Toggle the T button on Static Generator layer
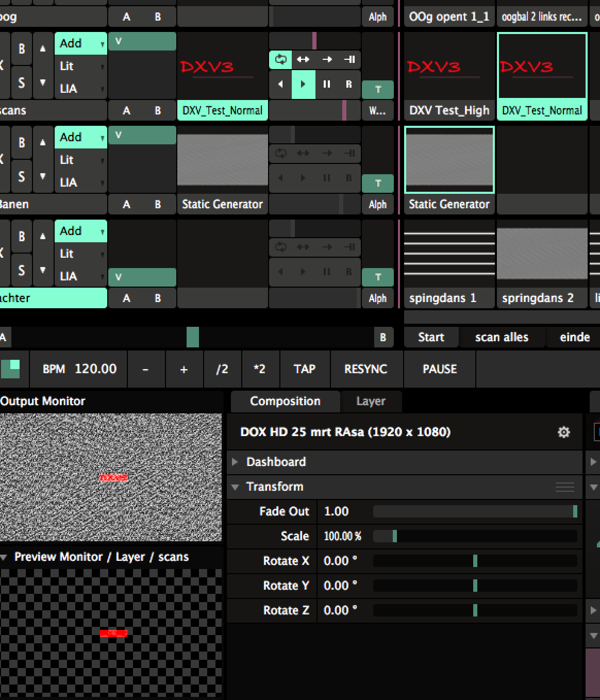 coord(378,184)
